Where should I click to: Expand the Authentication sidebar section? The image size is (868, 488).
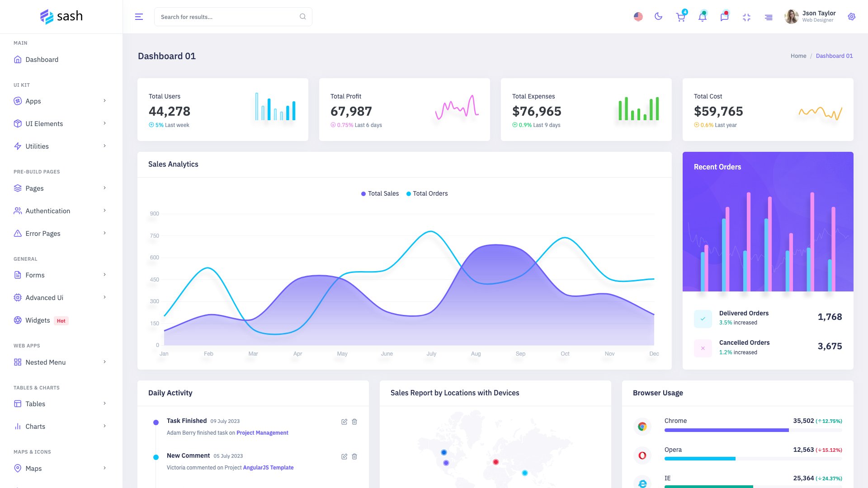tap(47, 211)
